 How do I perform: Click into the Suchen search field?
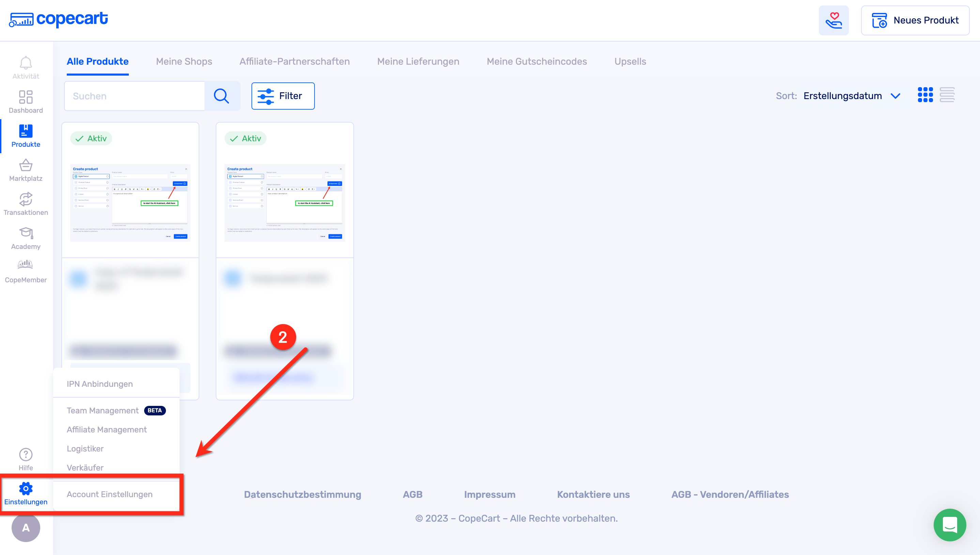pyautogui.click(x=134, y=96)
